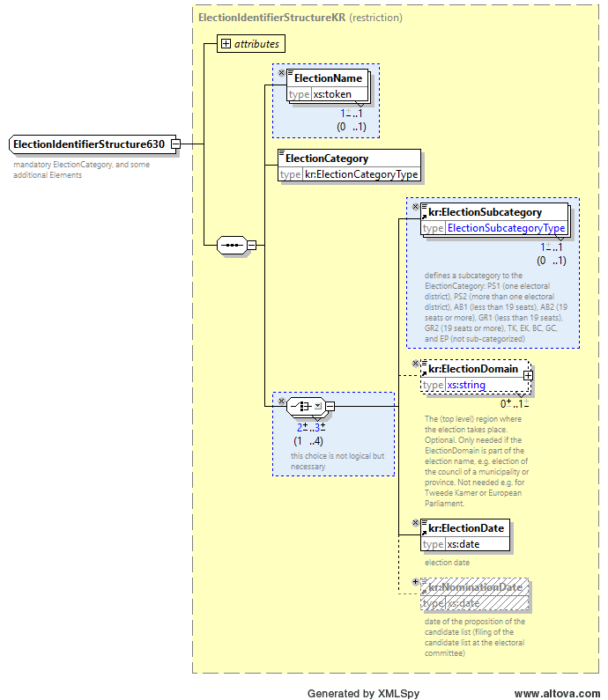Select the kr:ElectionSubcategory element box
This screenshot has height=700, width=608.
pyautogui.click(x=494, y=219)
